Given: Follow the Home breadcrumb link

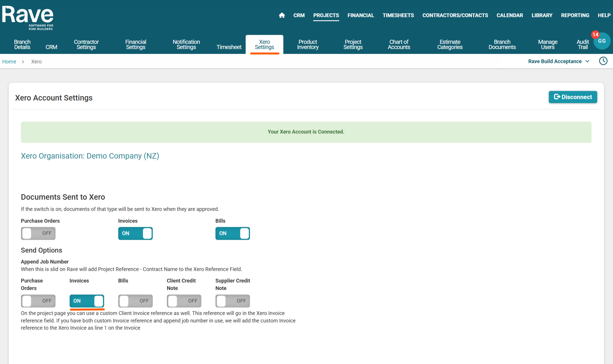Looking at the screenshot, I should (x=9, y=62).
